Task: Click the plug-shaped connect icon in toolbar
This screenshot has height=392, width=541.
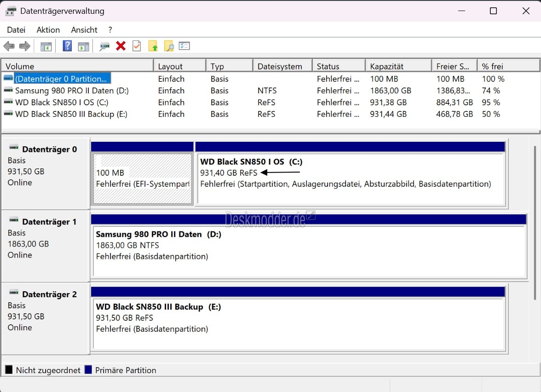Action: coord(104,46)
